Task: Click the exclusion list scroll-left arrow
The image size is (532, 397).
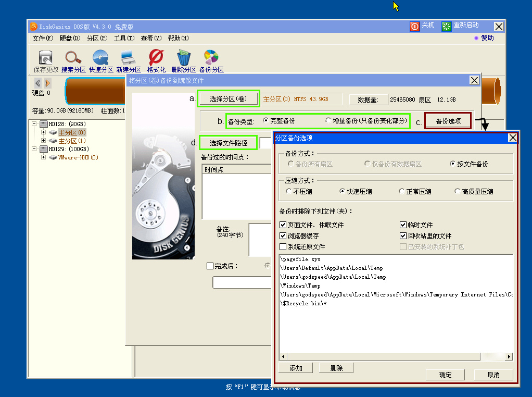Action: 283,356
